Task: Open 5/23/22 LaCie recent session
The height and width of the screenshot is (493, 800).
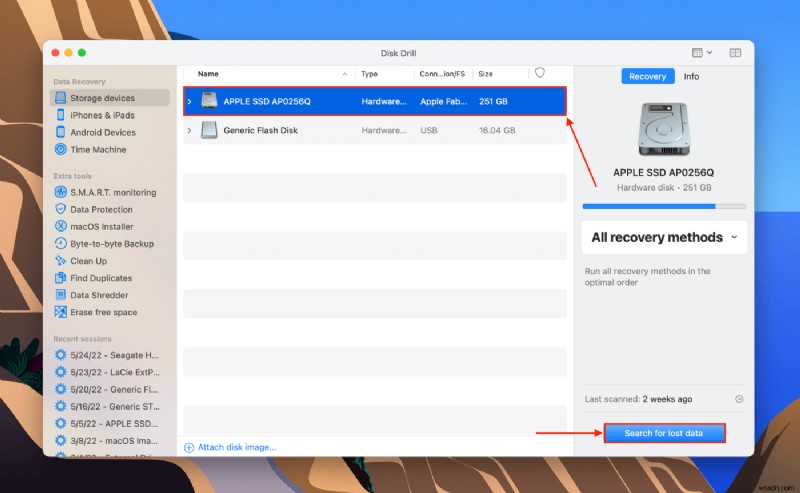Action: 115,372
